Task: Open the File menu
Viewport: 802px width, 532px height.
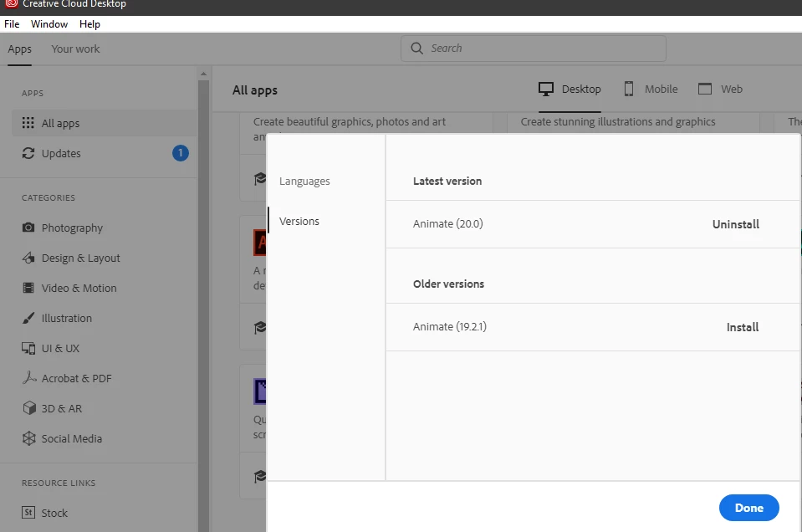Action: tap(12, 24)
